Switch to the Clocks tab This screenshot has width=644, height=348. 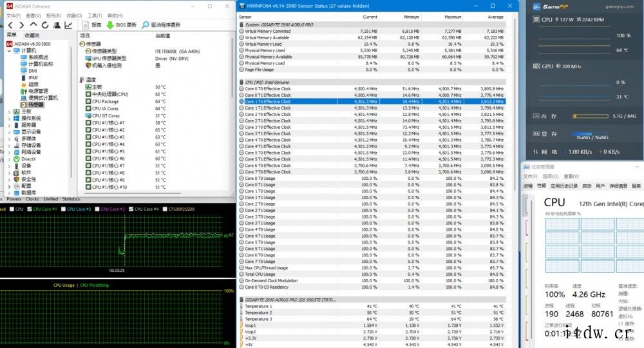click(x=32, y=199)
